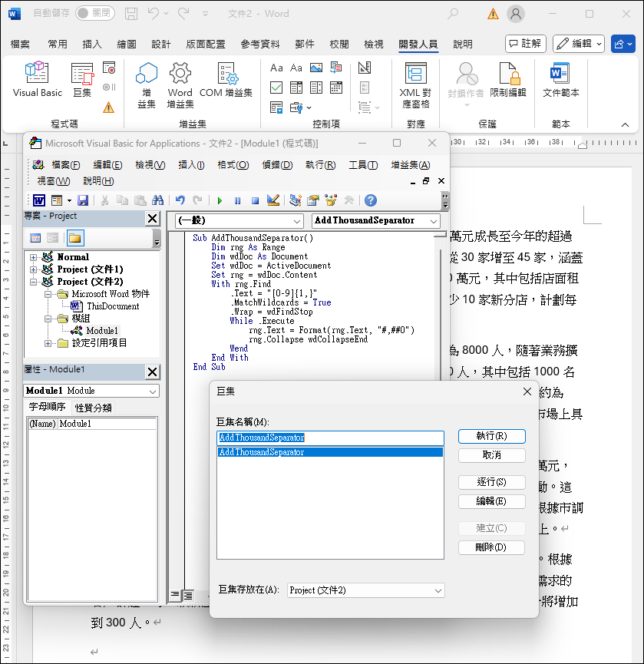644x664 pixels.
Task: Open COM 增益集 dialog
Action: [226, 79]
